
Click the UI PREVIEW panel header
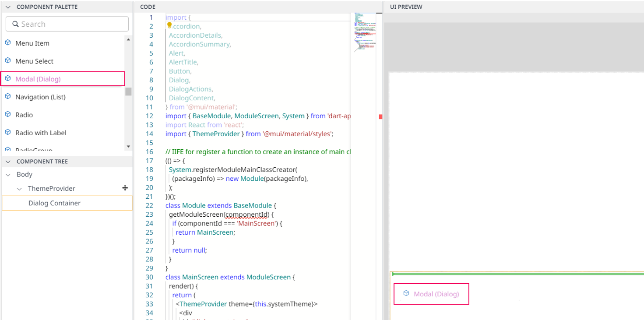coord(406,7)
